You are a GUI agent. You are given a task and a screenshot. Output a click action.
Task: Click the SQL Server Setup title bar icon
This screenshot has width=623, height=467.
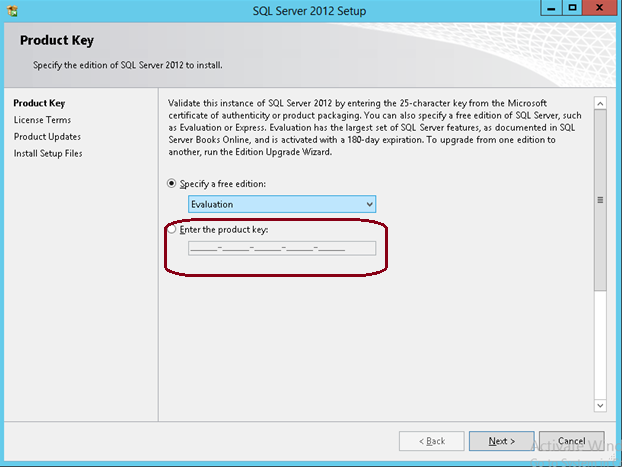(12, 11)
